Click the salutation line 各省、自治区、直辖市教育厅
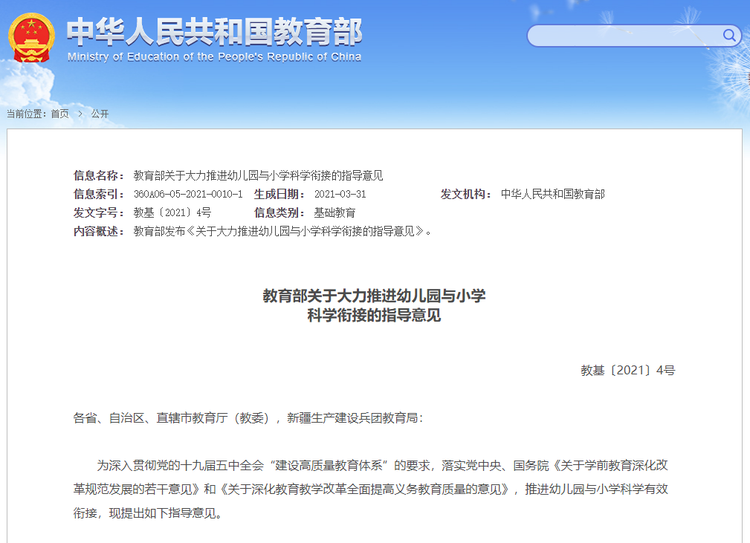Viewport: 750px width, 543px height. [248, 418]
